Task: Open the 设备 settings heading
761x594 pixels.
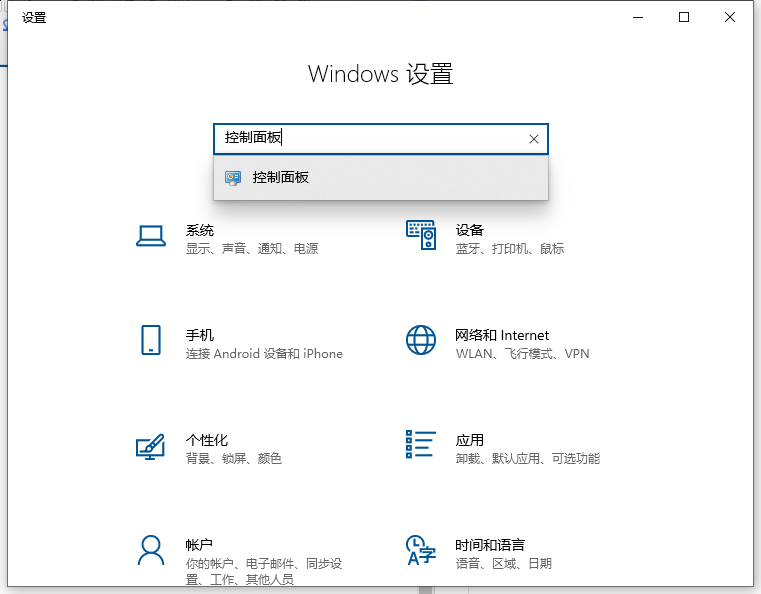Action: (469, 230)
